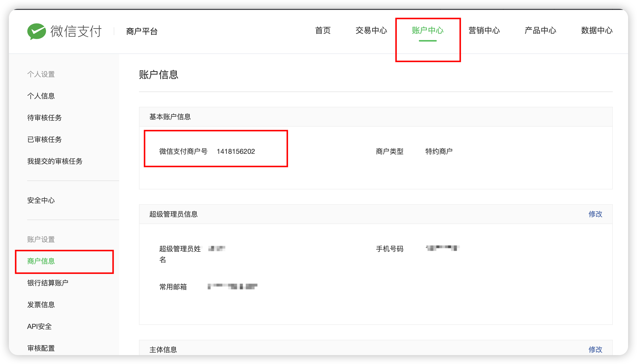Click 修改 link for 主体信息

(595, 349)
